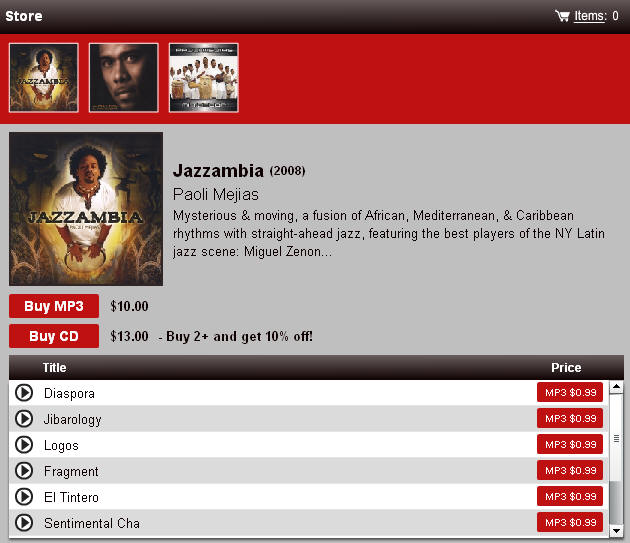
Task: Play the Sentimental Cha track preview
Action: (24, 523)
